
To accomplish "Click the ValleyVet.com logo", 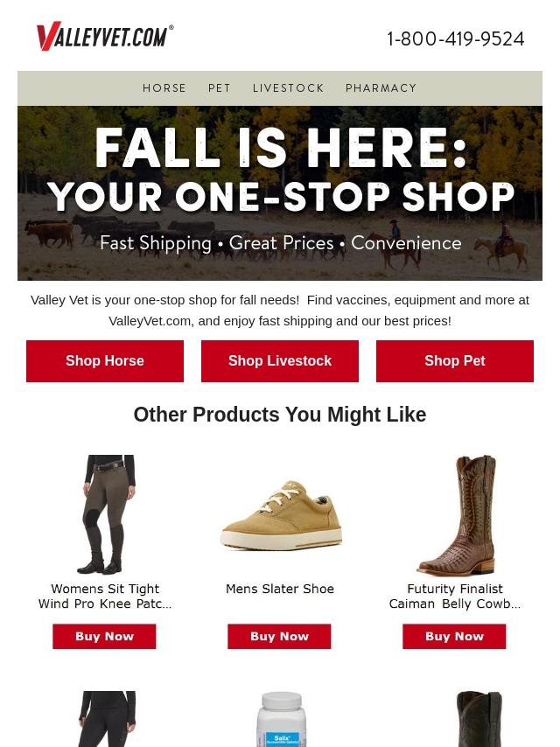I will [105, 36].
